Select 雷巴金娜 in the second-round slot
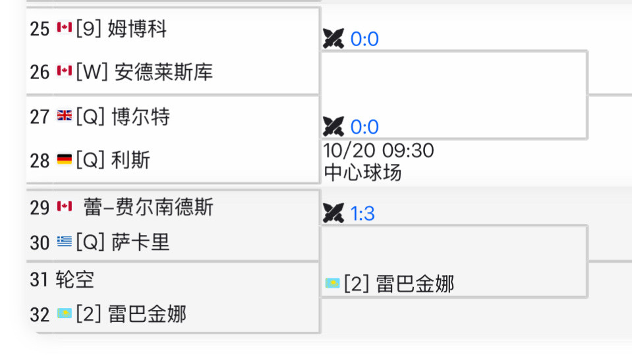This screenshot has width=632, height=364. click(415, 284)
